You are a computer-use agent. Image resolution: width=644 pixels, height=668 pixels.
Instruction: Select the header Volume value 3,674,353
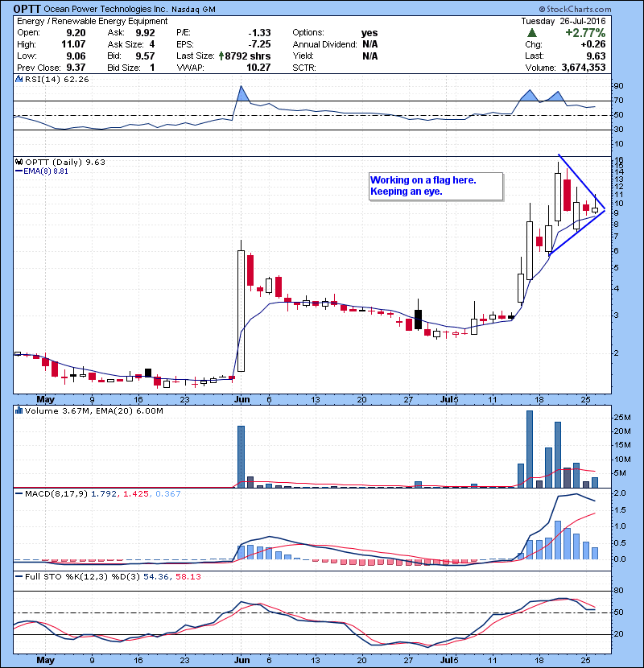tap(584, 68)
